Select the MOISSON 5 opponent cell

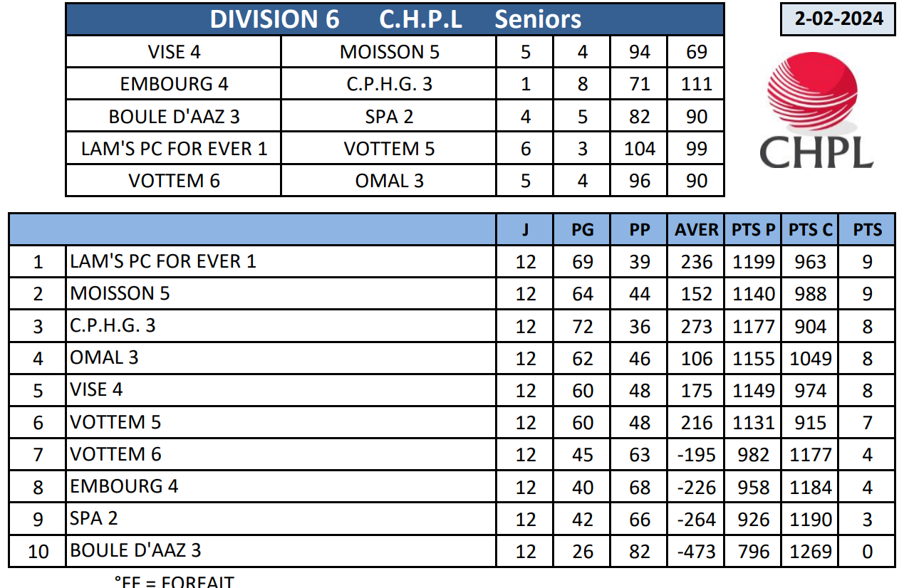389,52
